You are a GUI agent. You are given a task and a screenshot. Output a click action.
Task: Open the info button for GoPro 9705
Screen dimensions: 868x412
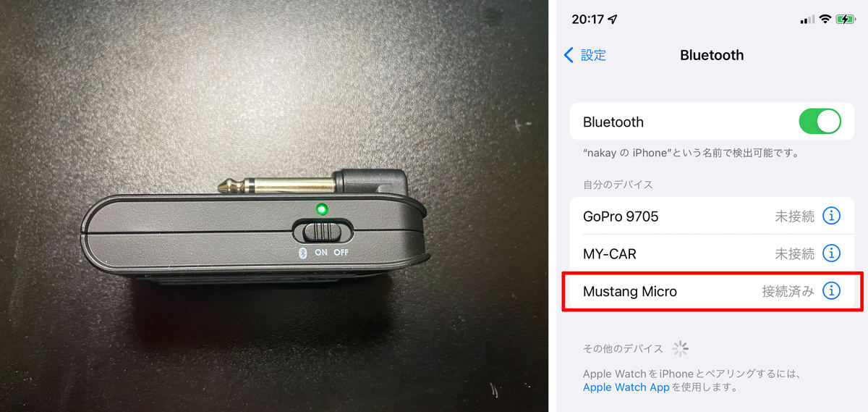tap(832, 216)
